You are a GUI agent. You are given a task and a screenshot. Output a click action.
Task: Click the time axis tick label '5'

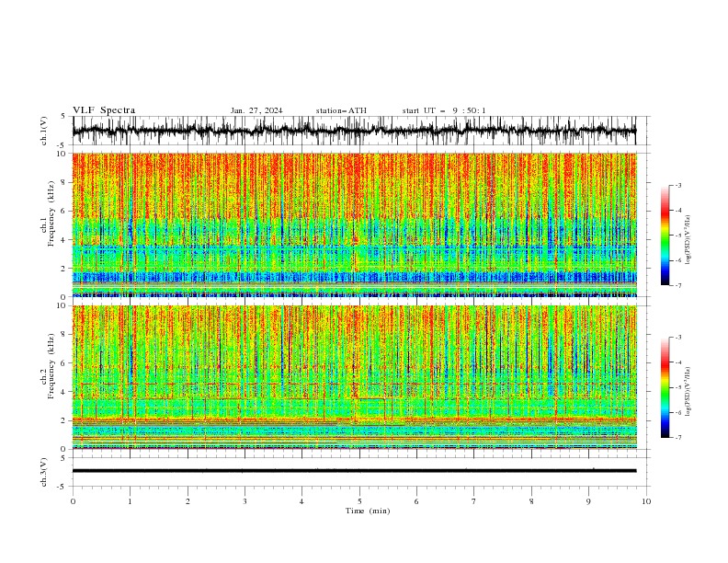point(359,501)
